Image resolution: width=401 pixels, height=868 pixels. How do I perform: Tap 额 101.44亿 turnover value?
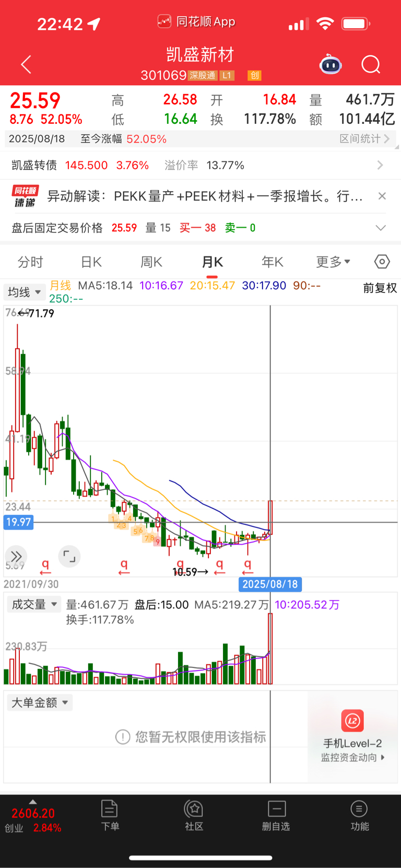tap(352, 119)
